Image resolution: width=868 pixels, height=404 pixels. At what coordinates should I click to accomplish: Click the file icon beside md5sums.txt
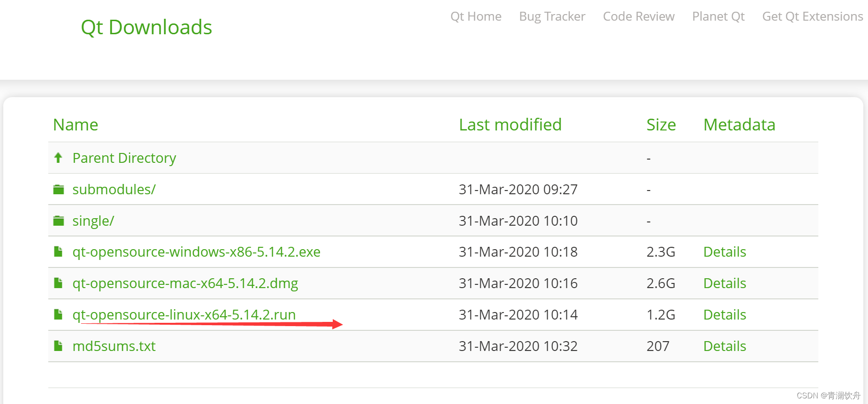[x=58, y=346]
